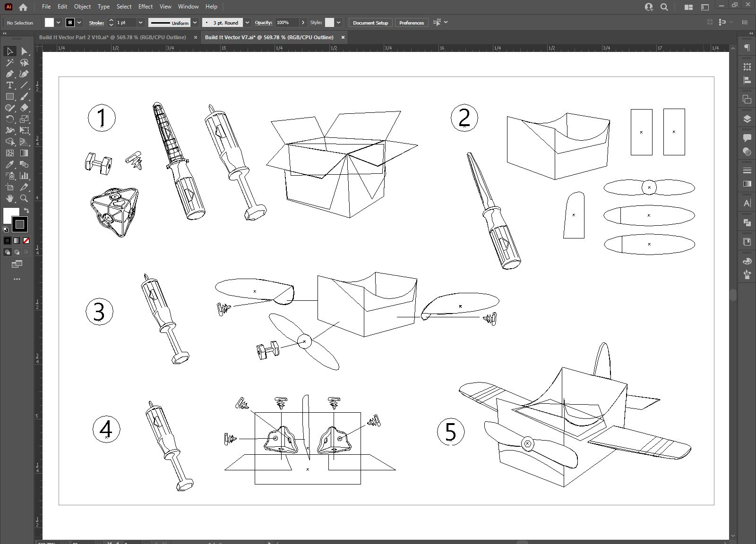Open fill color dropdown in control bar
Viewport: 756px width, 544px height.
point(58,23)
